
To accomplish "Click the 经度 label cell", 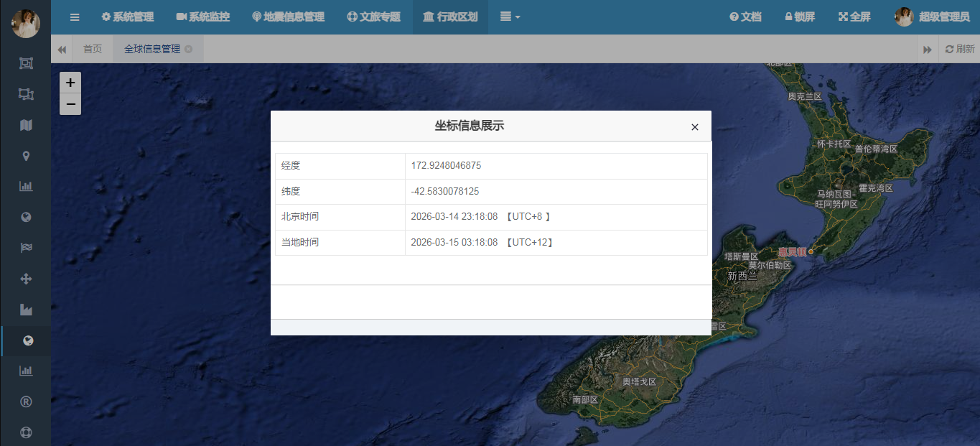I will coord(340,166).
